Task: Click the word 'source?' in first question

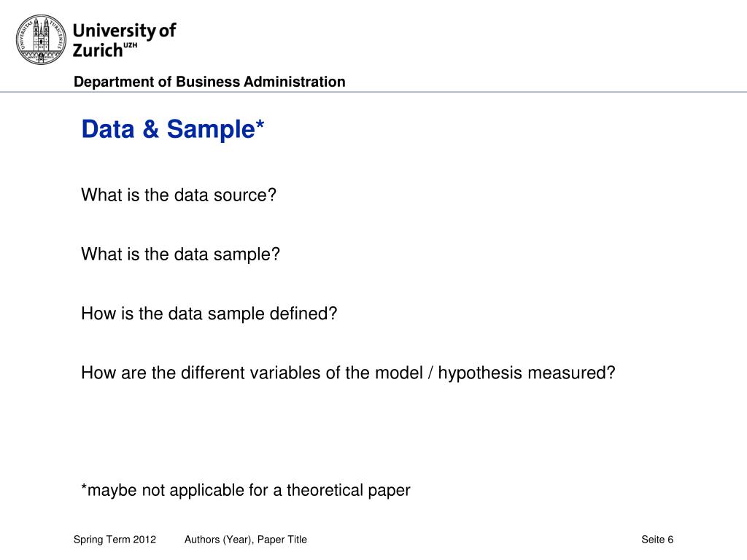Action: pos(245,195)
